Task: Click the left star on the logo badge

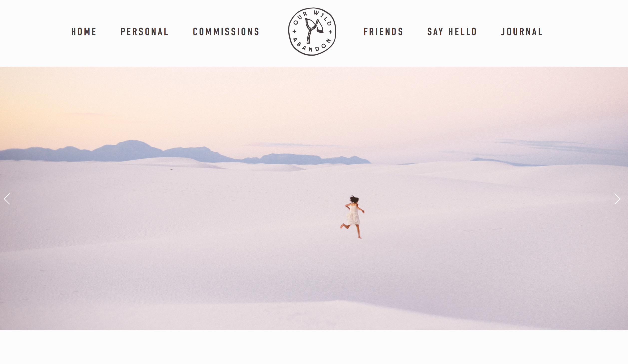Action: point(294,31)
